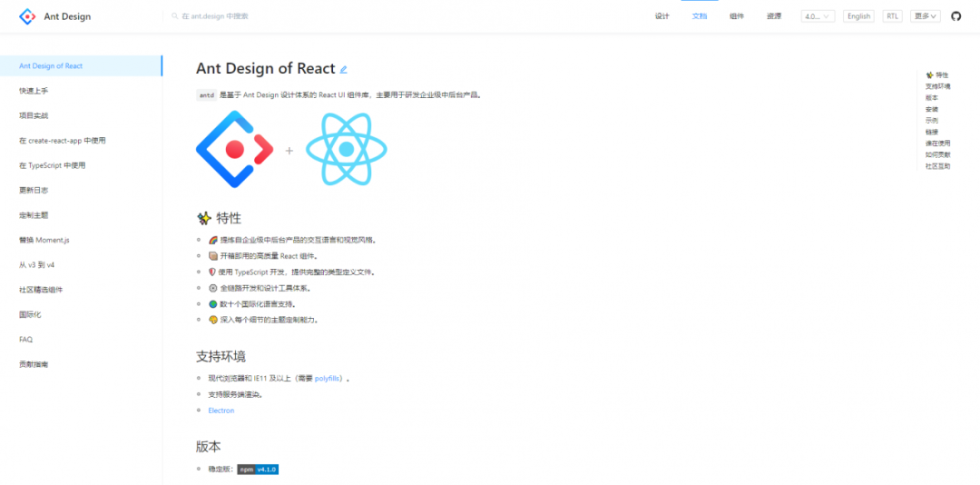Jump to 社区互助 in the anchor list

point(938,166)
